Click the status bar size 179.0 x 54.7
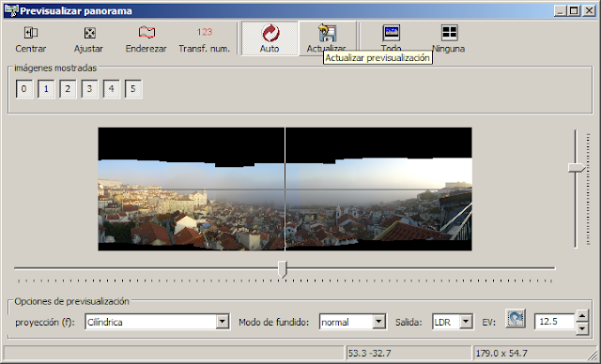601x364 pixels. coord(501,354)
